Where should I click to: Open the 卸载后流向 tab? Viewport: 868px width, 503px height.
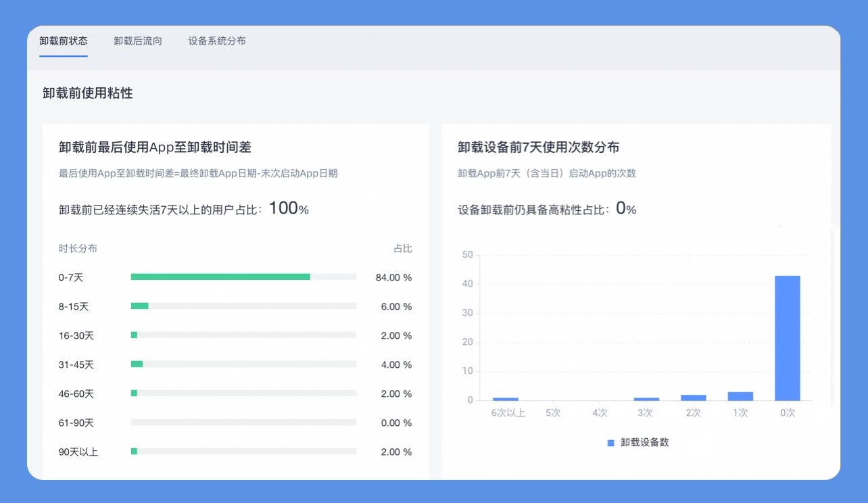point(138,41)
